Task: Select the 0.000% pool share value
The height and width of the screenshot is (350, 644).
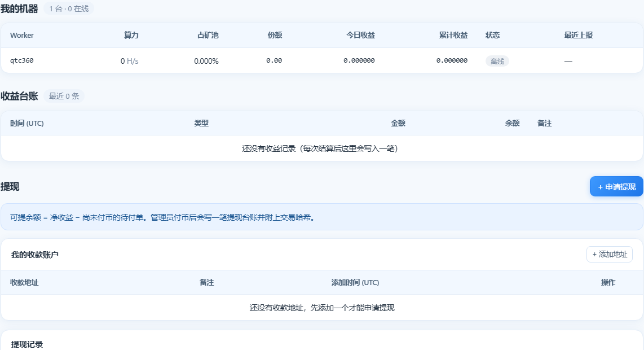Action: [x=206, y=62]
